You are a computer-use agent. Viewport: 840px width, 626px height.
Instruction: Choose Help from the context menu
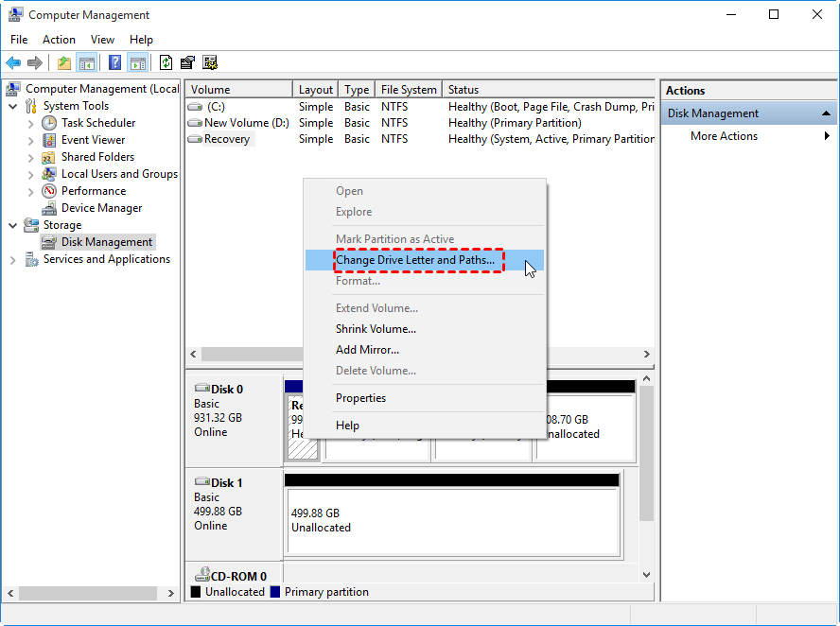point(425,426)
